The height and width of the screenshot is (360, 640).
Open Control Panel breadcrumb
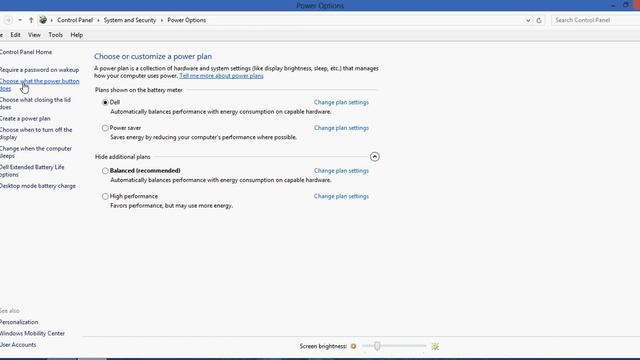[75, 20]
